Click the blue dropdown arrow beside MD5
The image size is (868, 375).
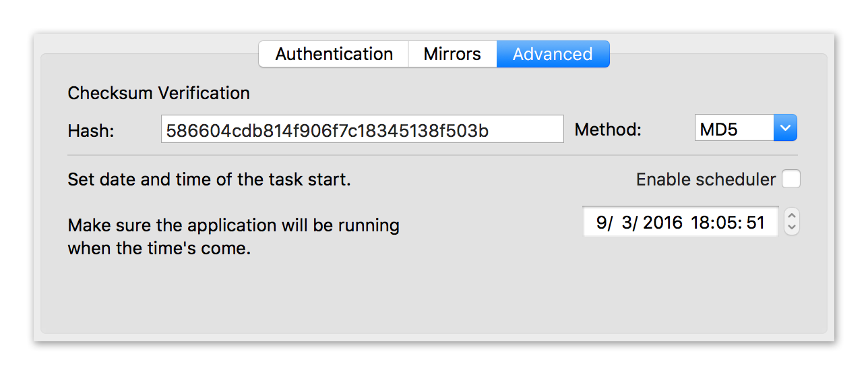tap(785, 128)
